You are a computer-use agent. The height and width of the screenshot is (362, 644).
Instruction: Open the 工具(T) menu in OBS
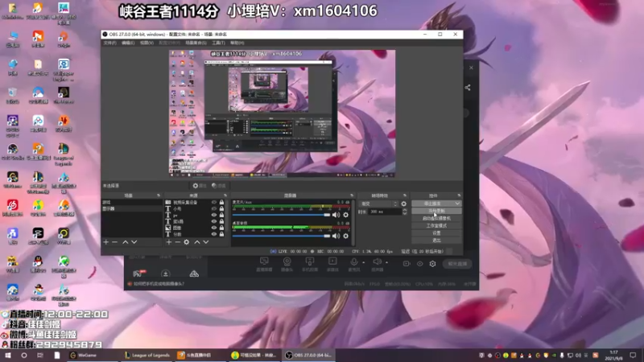click(x=218, y=43)
